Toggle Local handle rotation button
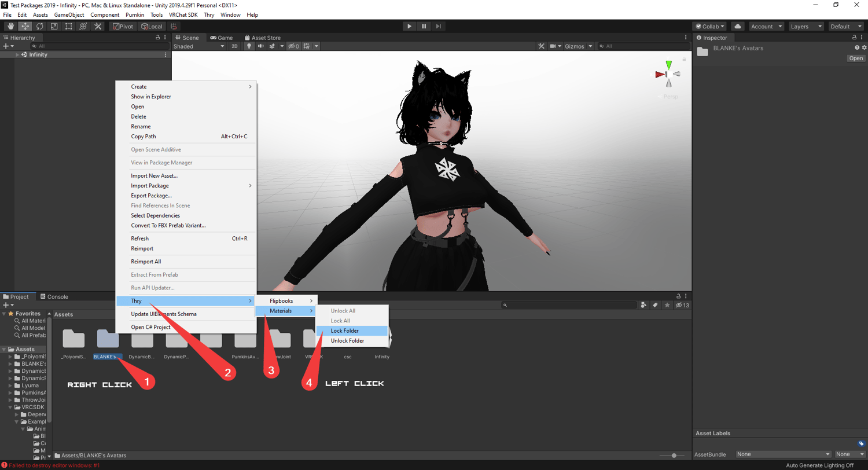This screenshot has height=470, width=868. click(x=151, y=26)
